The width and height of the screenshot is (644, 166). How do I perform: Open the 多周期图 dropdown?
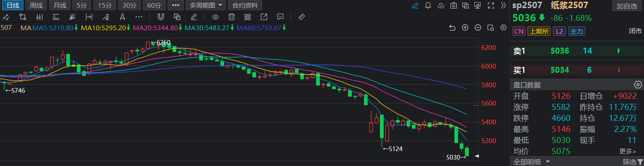pyautogui.click(x=206, y=6)
